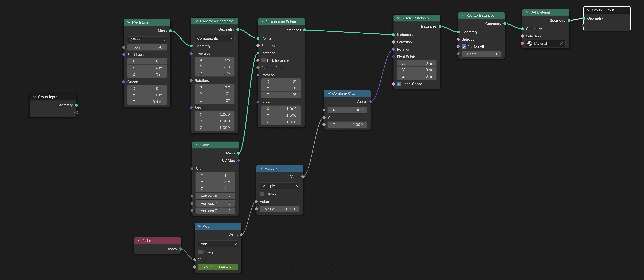Click the Index output socket
Image resolution: width=644 pixels, height=280 pixels.
[x=181, y=249]
